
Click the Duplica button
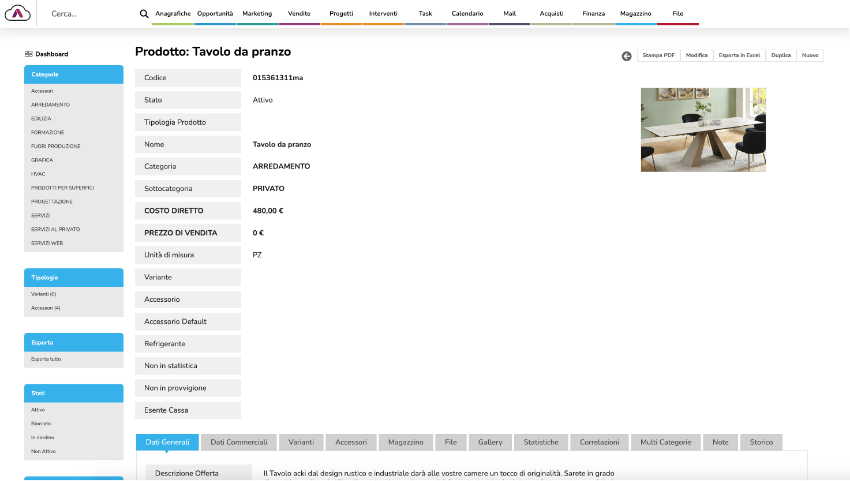(x=780, y=56)
